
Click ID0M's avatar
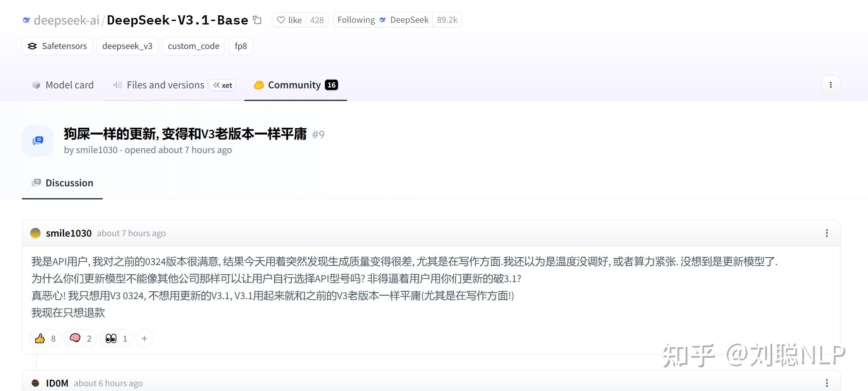[x=35, y=383]
